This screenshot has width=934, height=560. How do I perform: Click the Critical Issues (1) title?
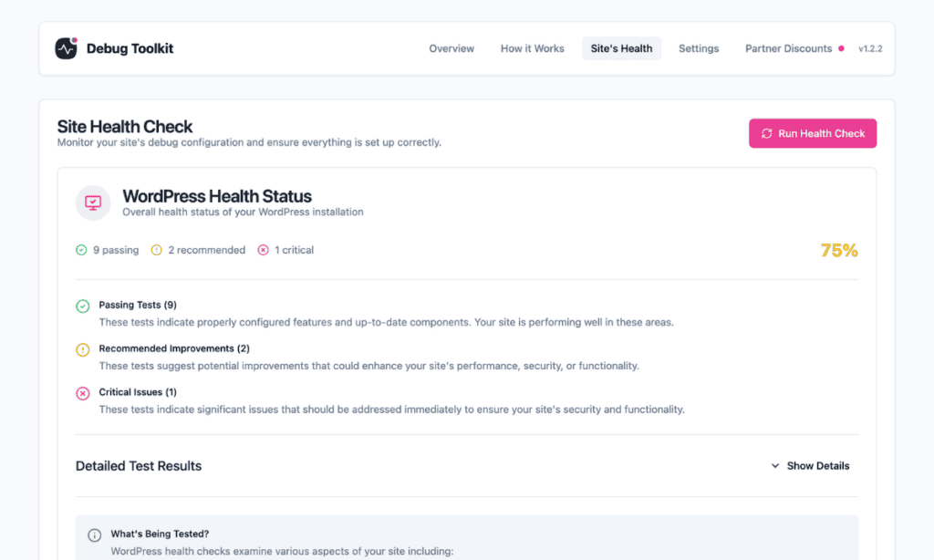138,392
